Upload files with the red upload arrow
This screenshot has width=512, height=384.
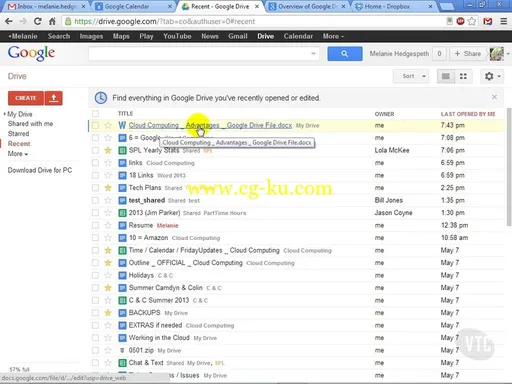[x=54, y=98]
